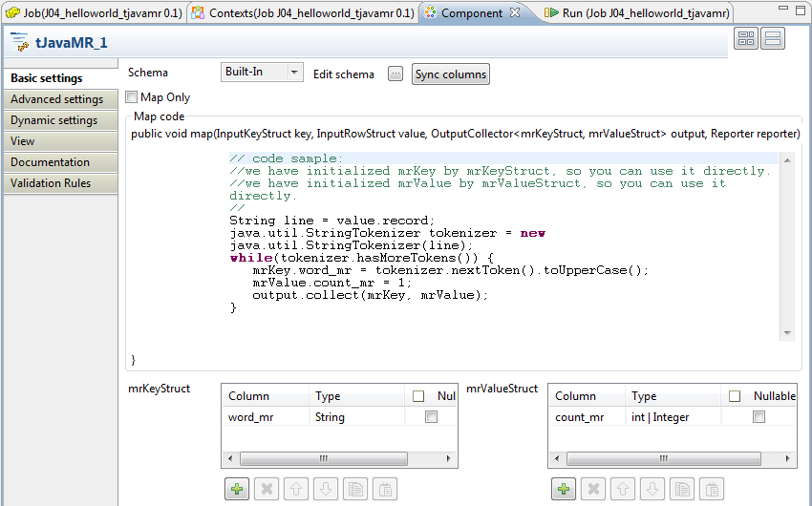Open the Schema Built-In dropdown
This screenshot has height=506, width=812.
[x=262, y=73]
